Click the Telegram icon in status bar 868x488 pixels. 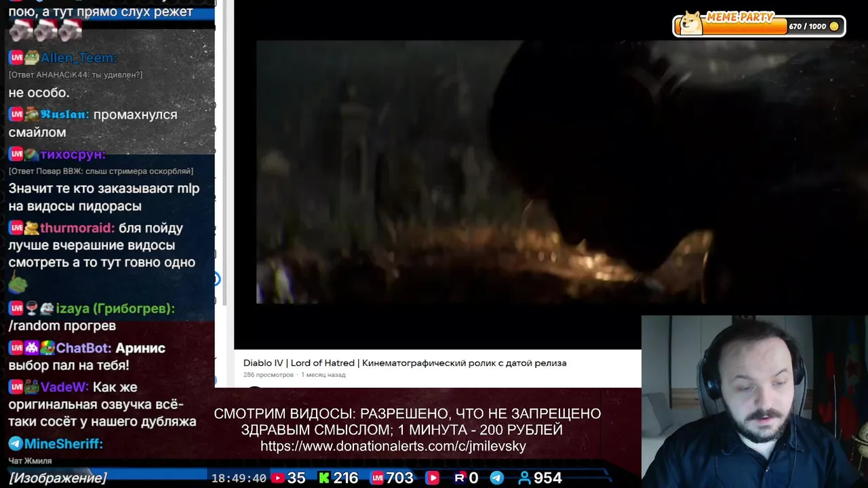pyautogui.click(x=497, y=478)
